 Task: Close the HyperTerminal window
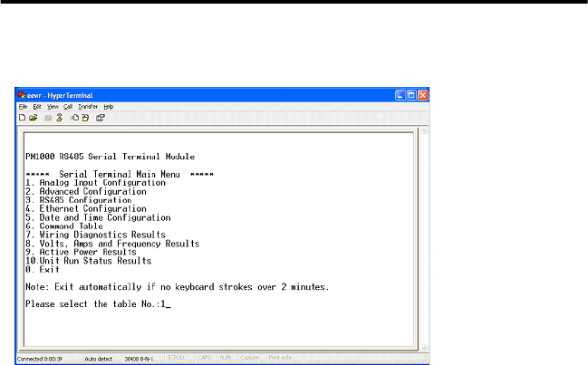(422, 95)
